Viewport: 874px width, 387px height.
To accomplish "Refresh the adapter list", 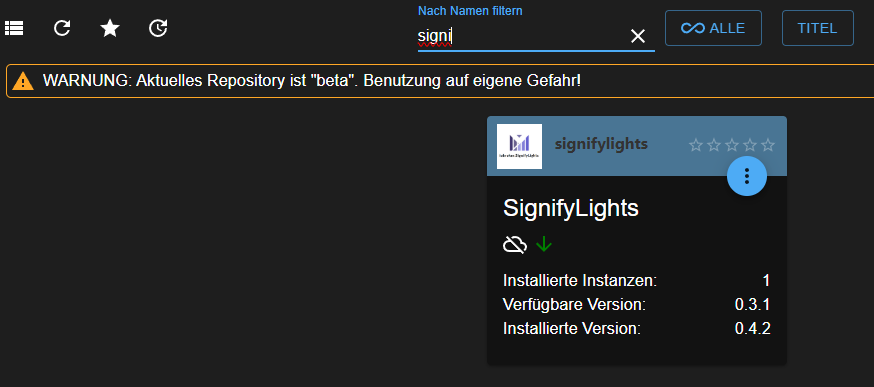I will (62, 28).
